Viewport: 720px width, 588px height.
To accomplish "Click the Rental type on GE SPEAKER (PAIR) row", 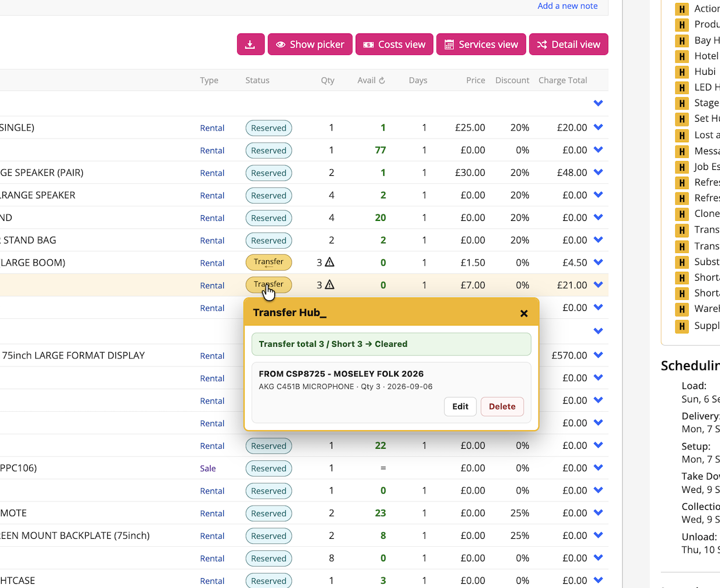I will [x=212, y=173].
